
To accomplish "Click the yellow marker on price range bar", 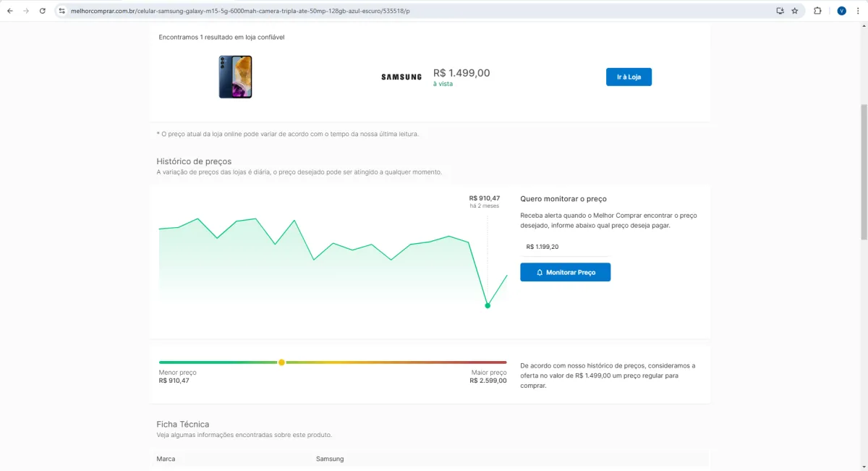I will [281, 362].
